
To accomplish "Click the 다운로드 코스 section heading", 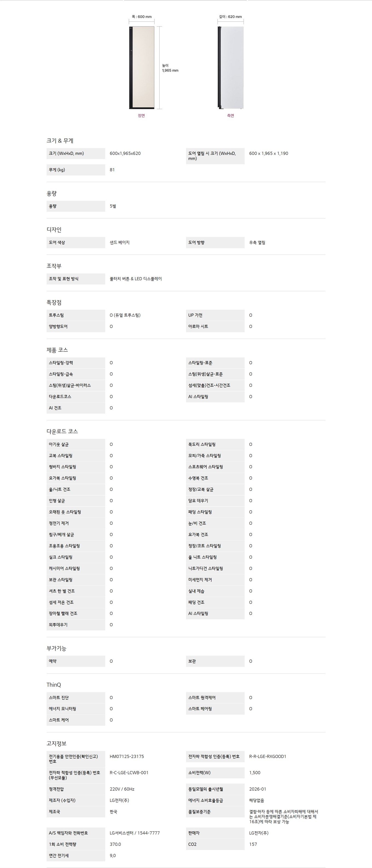I will coord(62,431).
